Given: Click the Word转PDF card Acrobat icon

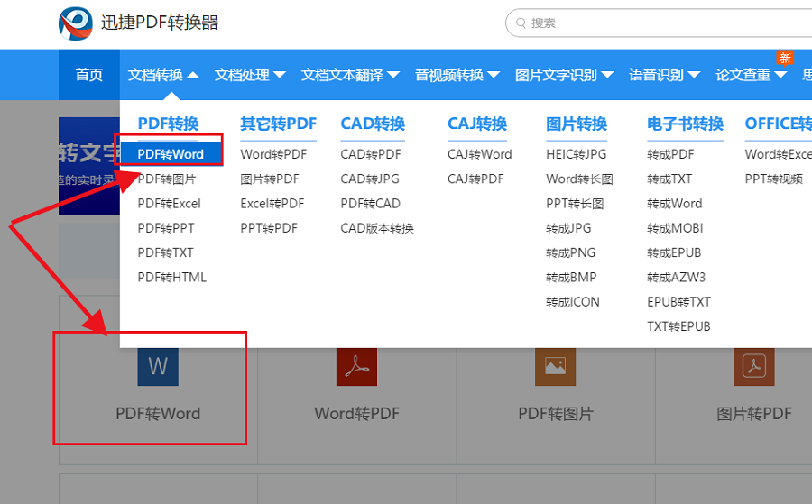Looking at the screenshot, I should coord(356,366).
